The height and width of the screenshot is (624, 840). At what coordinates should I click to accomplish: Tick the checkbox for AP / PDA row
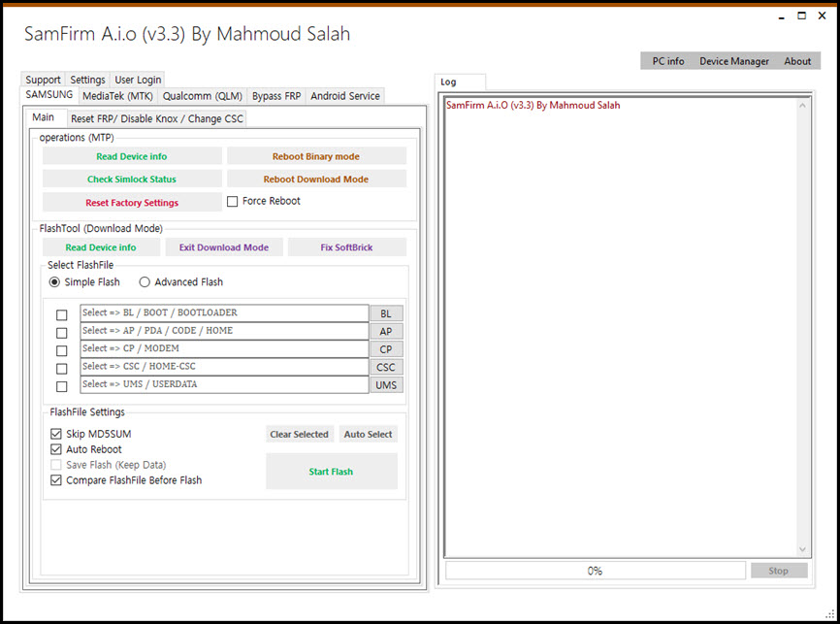[x=62, y=333]
